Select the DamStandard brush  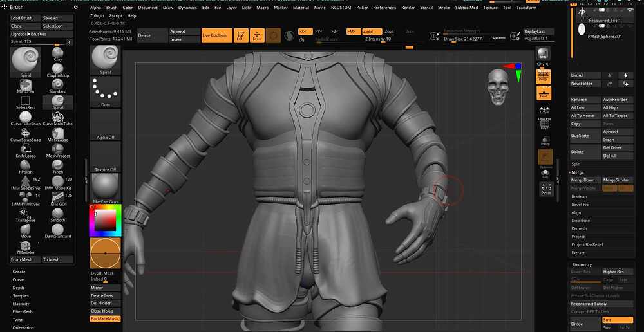57,231
